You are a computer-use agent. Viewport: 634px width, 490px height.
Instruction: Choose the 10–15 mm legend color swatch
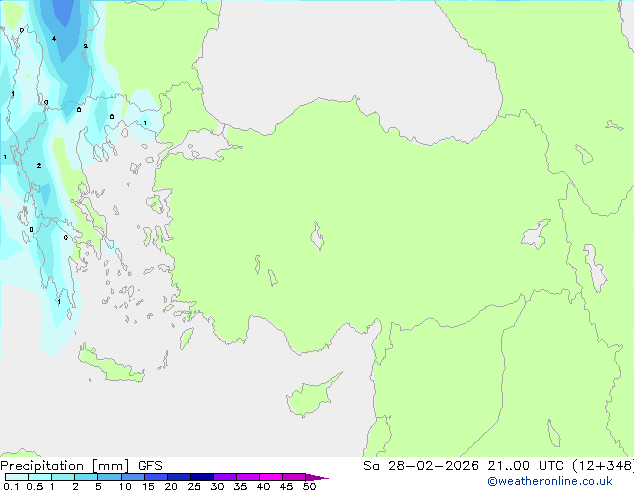click(132, 477)
